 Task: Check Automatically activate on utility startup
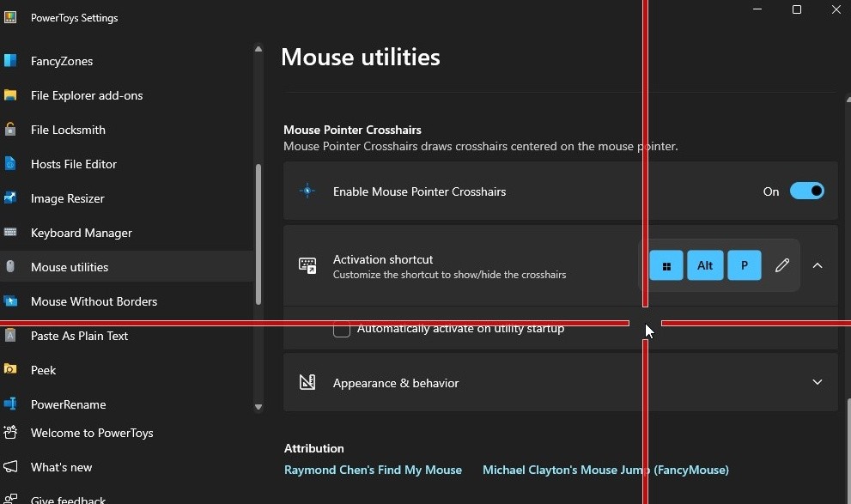pos(342,329)
